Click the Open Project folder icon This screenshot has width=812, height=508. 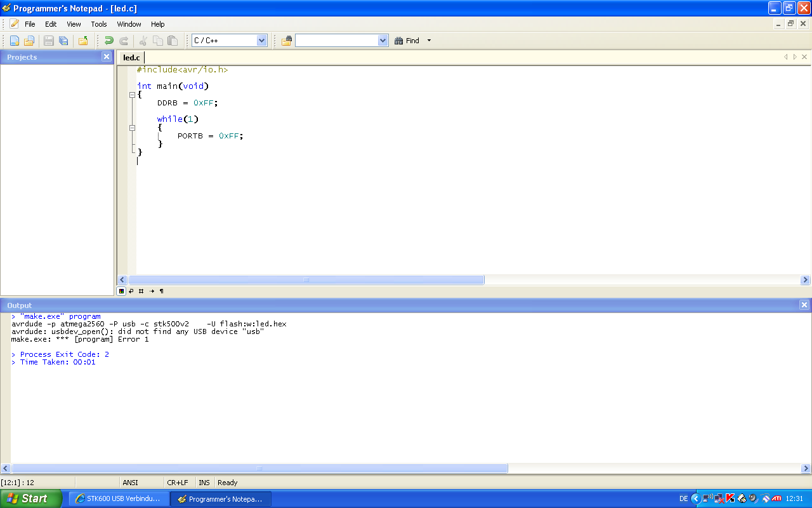(82, 41)
